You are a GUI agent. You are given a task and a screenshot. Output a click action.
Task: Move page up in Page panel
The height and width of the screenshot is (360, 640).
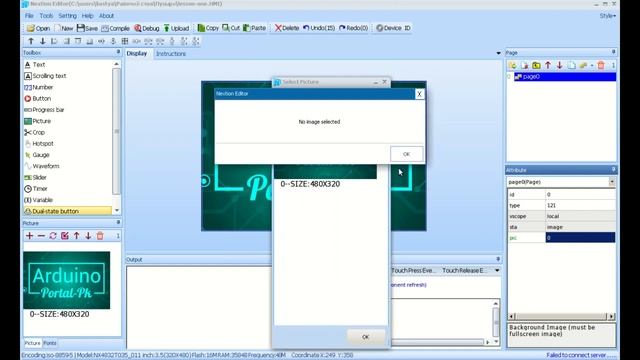point(548,65)
